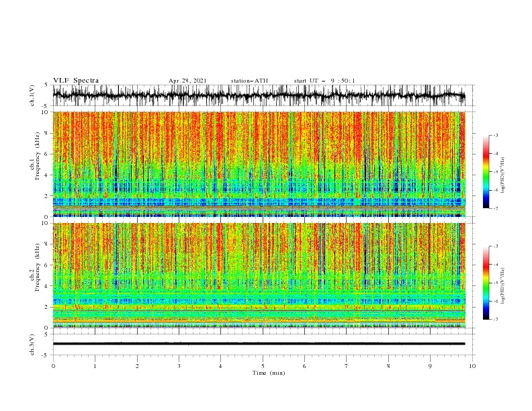This screenshot has height=411, width=532.
Task: Click the 'ch.3(V)' waveform axis label
Action: pyautogui.click(x=32, y=345)
